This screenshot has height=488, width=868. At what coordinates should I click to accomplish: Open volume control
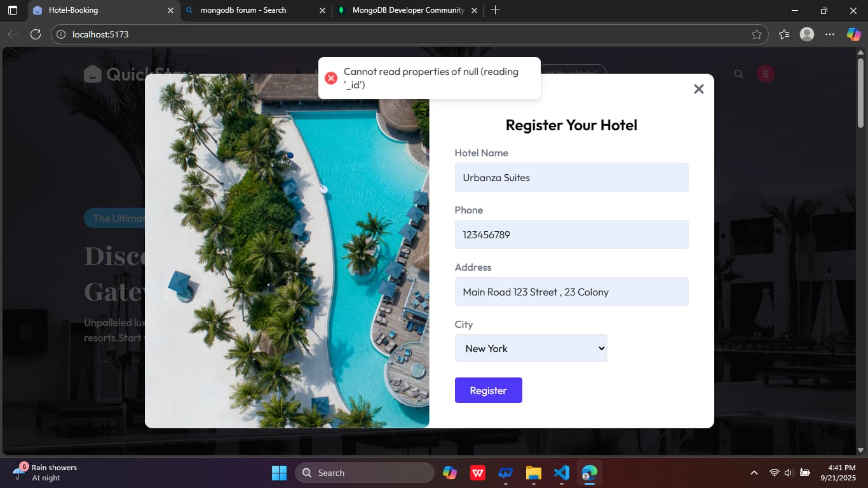[x=789, y=473]
